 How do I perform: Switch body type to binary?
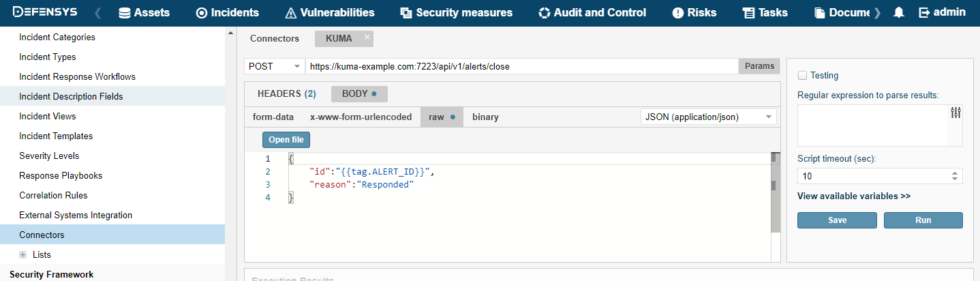point(485,117)
